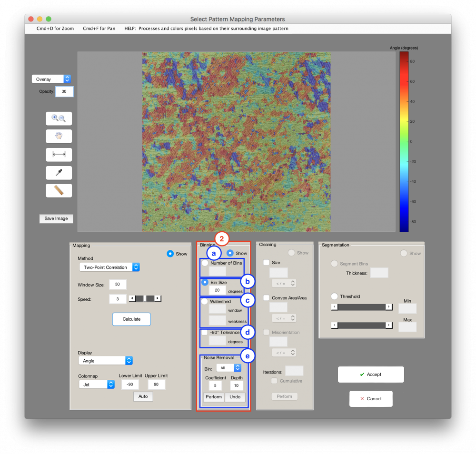The width and height of the screenshot is (476, 454).
Task: Open the Method Two-Point Correlation dropdown
Action: [x=109, y=267]
